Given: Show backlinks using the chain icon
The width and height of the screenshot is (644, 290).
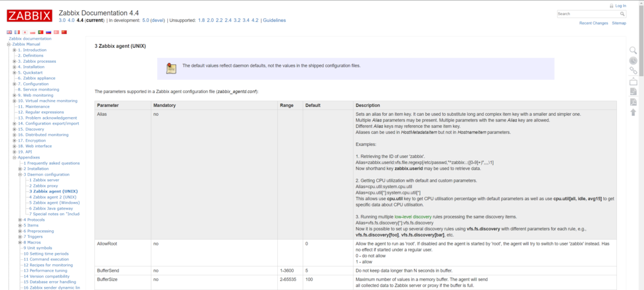Looking at the screenshot, I should [633, 70].
